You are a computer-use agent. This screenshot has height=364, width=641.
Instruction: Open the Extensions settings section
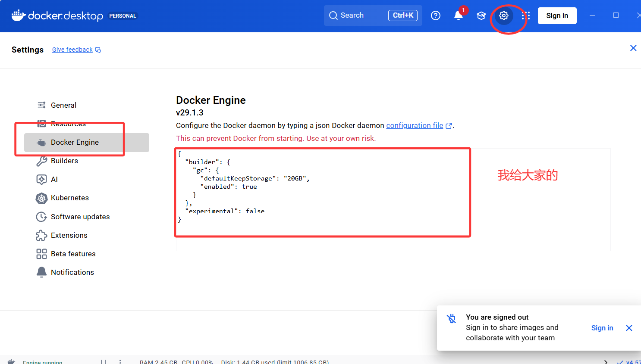tap(87, 235)
